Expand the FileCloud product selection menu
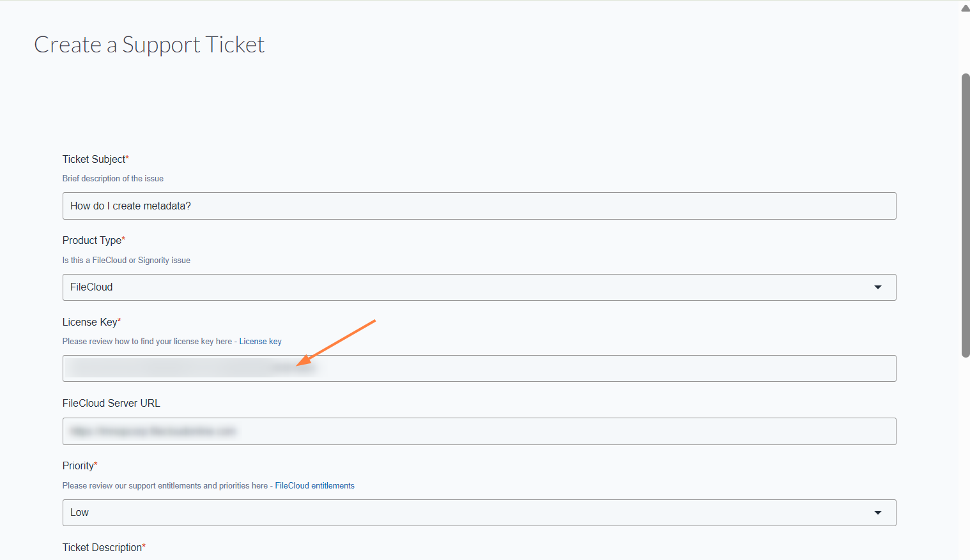This screenshot has height=560, width=970. [878, 287]
